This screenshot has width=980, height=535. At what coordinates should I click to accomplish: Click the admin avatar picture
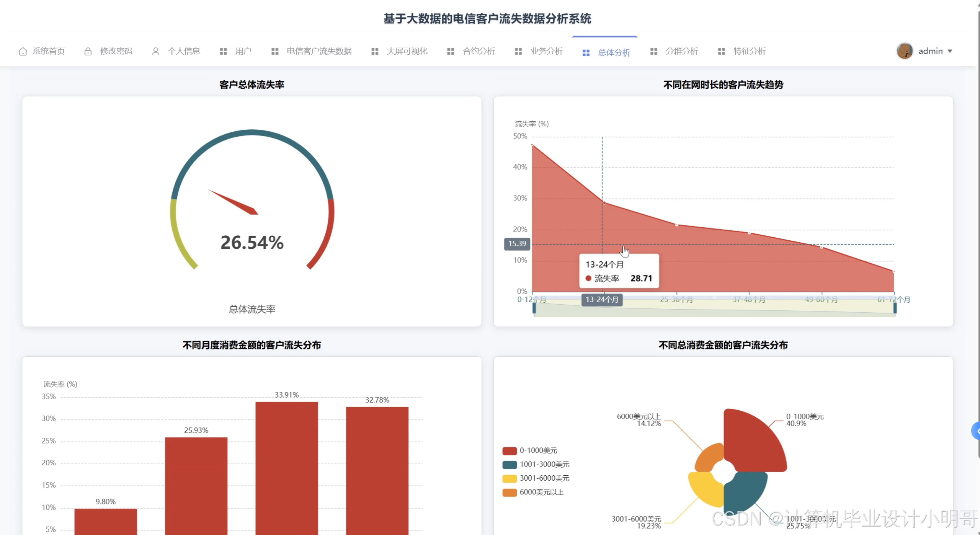(905, 51)
